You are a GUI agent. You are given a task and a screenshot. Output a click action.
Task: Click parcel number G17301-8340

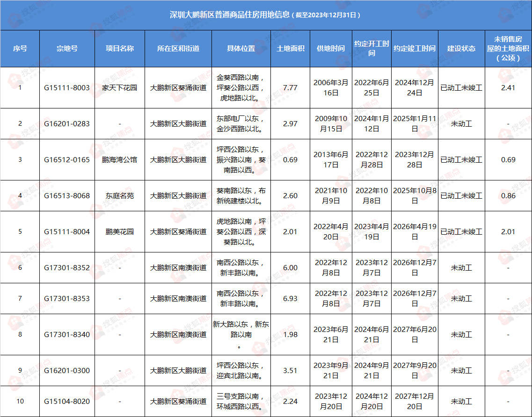[x=67, y=335]
